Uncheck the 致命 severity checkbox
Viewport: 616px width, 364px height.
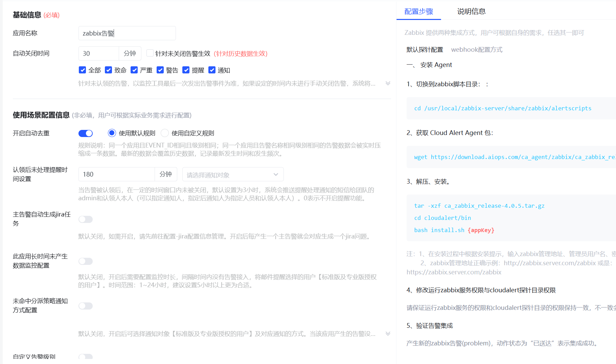108,70
